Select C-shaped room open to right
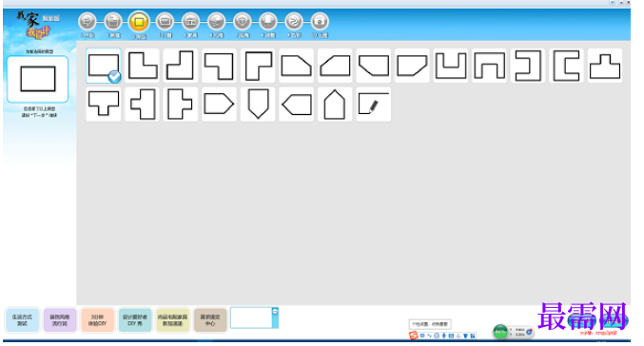Image resolution: width=644 pixels, height=346 pixels. click(x=567, y=66)
